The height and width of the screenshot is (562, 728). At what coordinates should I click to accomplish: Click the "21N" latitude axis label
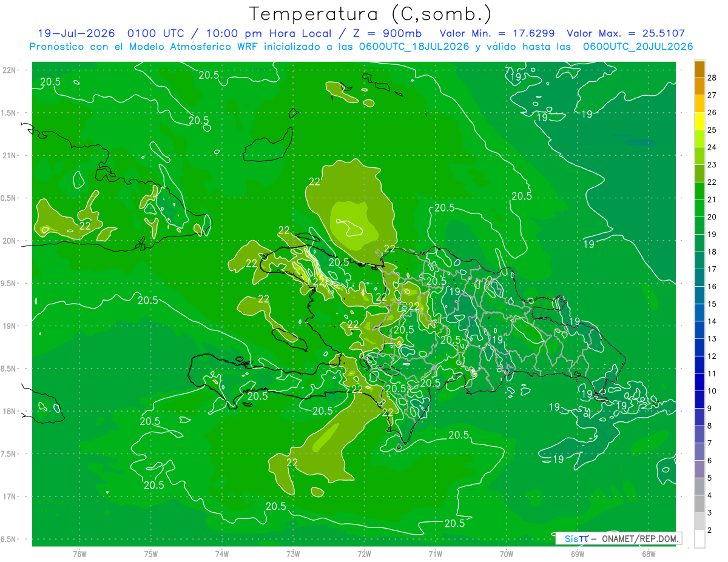point(9,155)
